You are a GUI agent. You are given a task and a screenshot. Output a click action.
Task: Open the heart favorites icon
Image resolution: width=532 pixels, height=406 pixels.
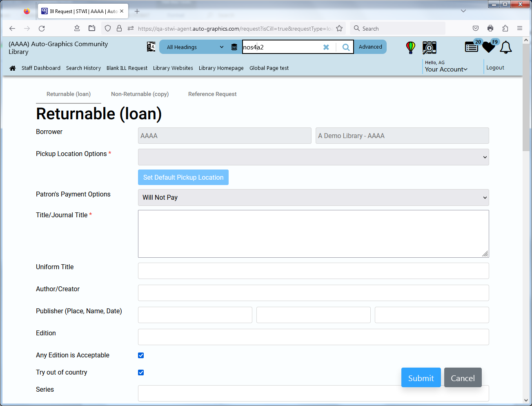point(489,47)
